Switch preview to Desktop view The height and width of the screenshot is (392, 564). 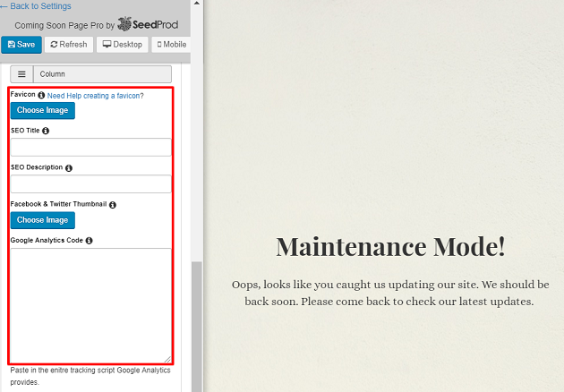pyautogui.click(x=123, y=45)
